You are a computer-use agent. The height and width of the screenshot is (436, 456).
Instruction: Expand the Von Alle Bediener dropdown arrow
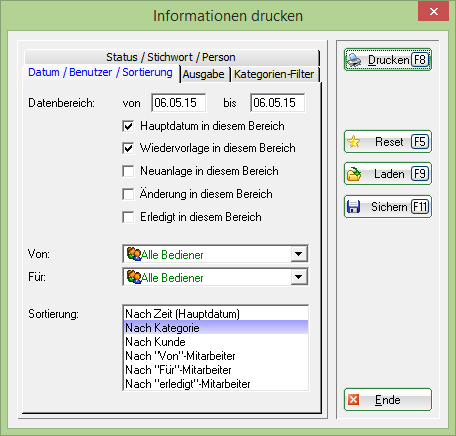pyautogui.click(x=299, y=254)
